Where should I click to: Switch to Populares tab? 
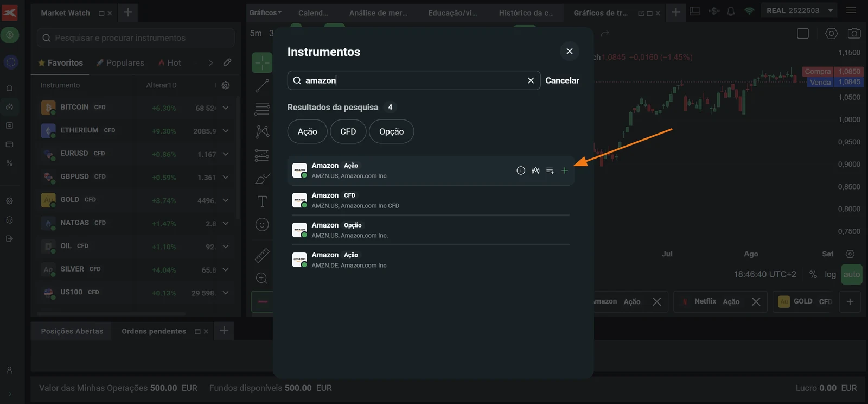(120, 63)
